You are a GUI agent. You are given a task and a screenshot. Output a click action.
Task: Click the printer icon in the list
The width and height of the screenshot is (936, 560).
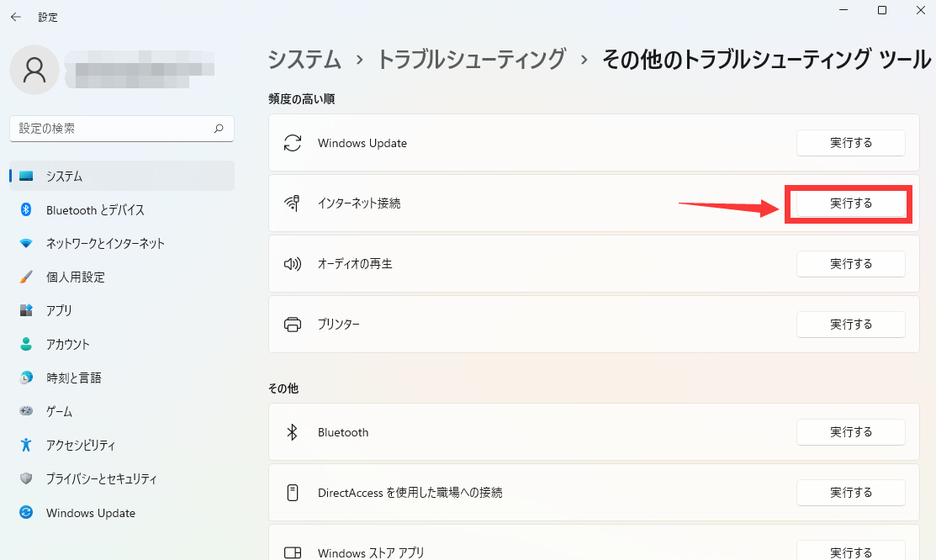coord(292,325)
